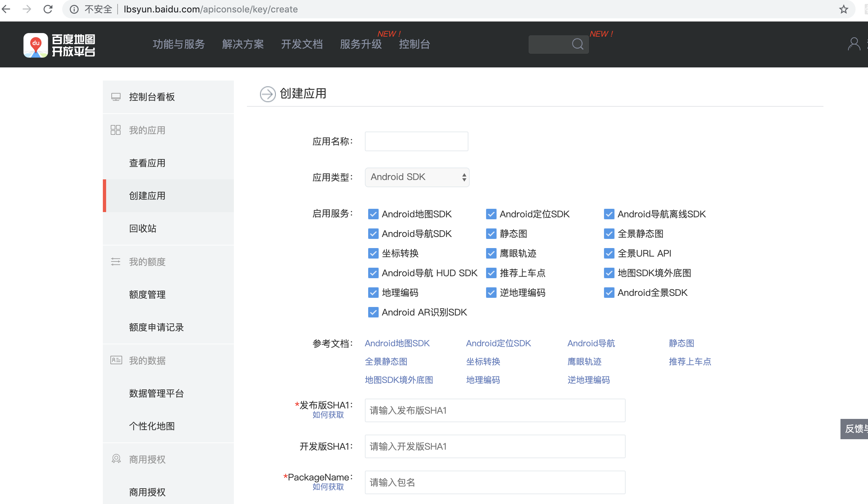Reload the page with refresh icon
Viewport: 868px width, 504px height.
click(x=48, y=9)
